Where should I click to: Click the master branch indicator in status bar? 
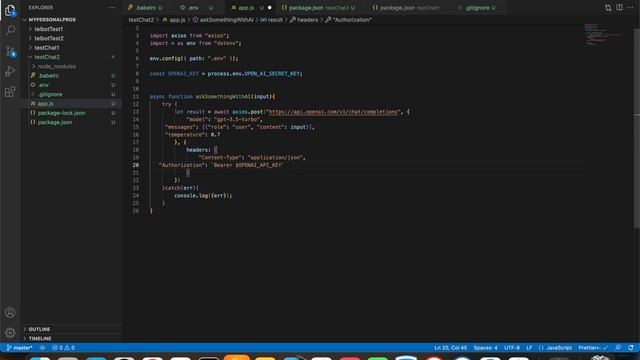tap(20, 348)
